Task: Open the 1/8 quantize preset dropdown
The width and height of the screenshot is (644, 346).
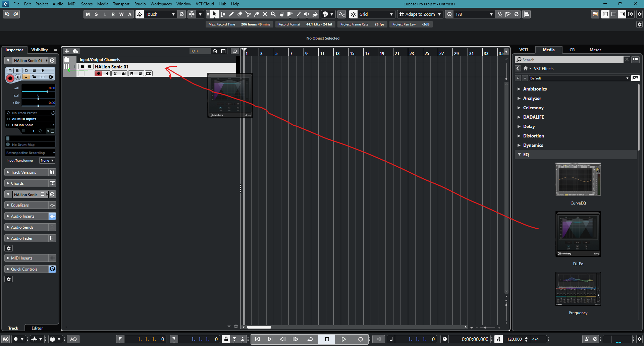Action: (x=474, y=14)
